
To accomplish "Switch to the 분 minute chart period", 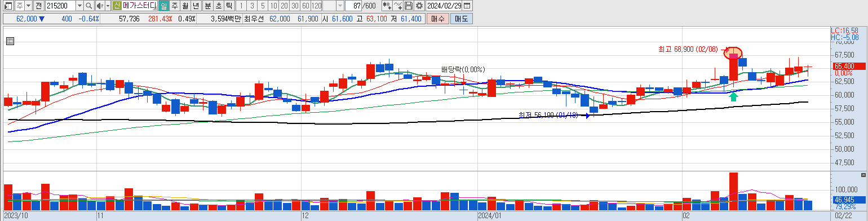I will pos(207,6).
